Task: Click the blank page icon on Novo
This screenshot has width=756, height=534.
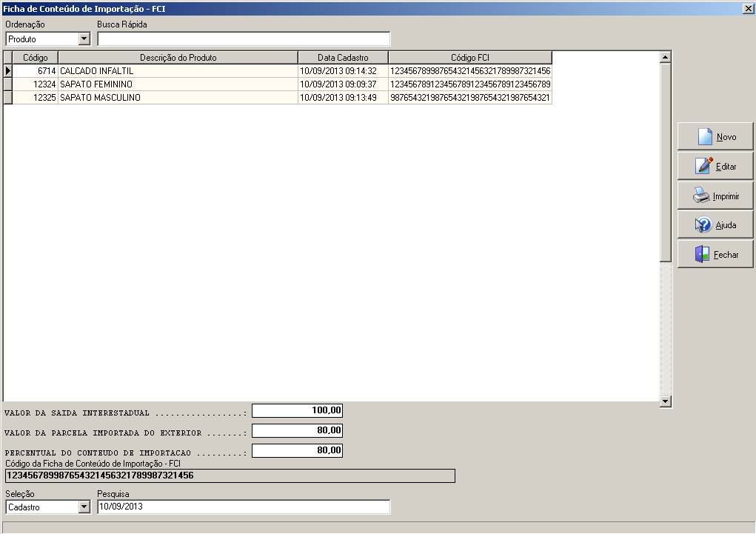Action: click(x=705, y=136)
